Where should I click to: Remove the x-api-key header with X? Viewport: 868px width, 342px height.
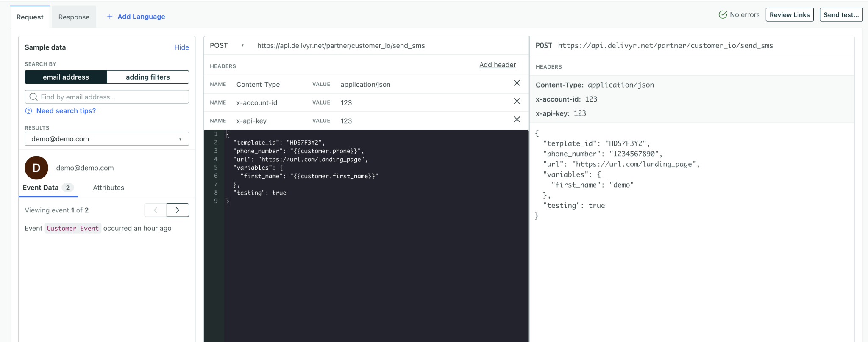(x=517, y=119)
